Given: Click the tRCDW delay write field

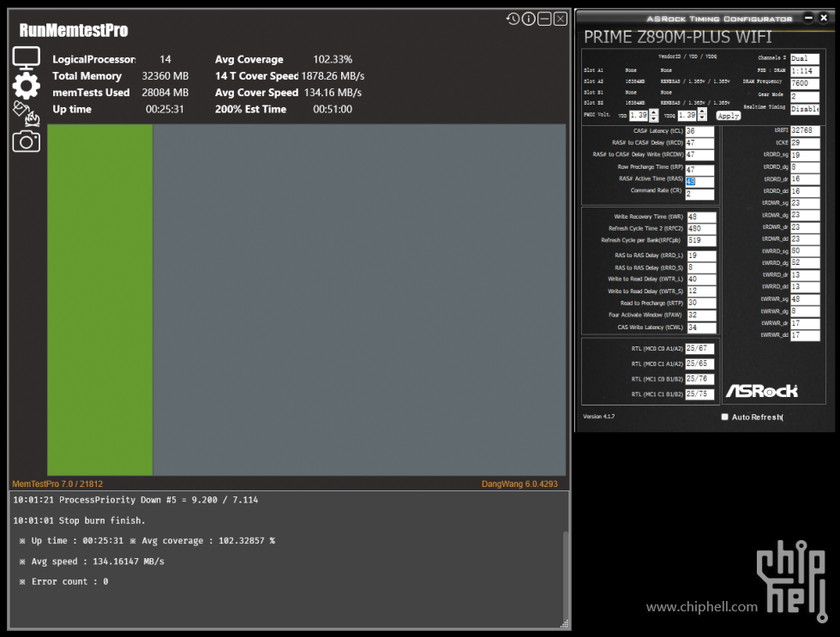Looking at the screenshot, I should tap(699, 155).
